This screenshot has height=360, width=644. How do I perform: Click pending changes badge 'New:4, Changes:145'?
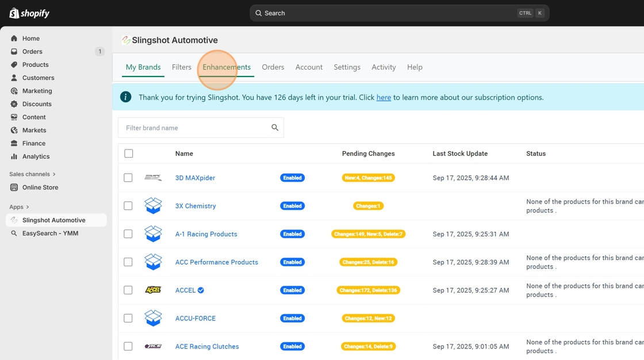(369, 178)
